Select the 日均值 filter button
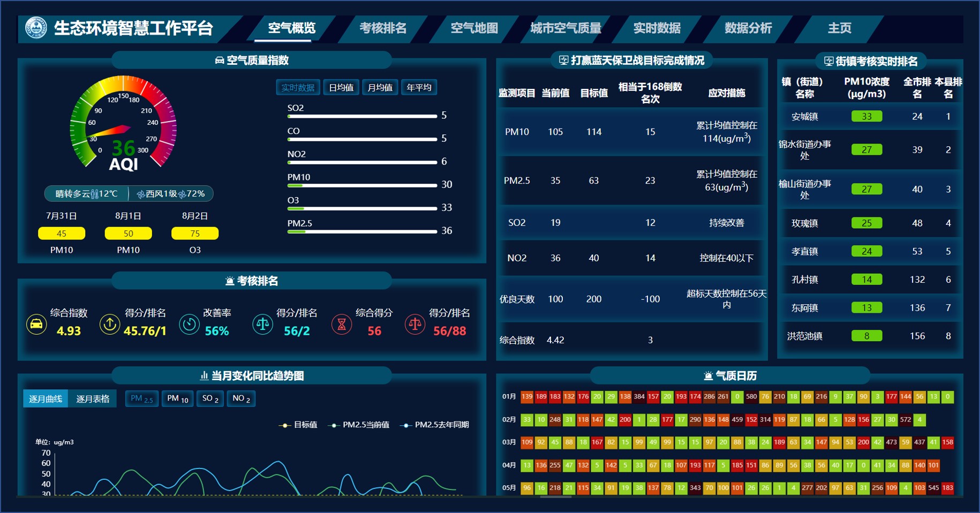The height and width of the screenshot is (513, 980). 341,87
